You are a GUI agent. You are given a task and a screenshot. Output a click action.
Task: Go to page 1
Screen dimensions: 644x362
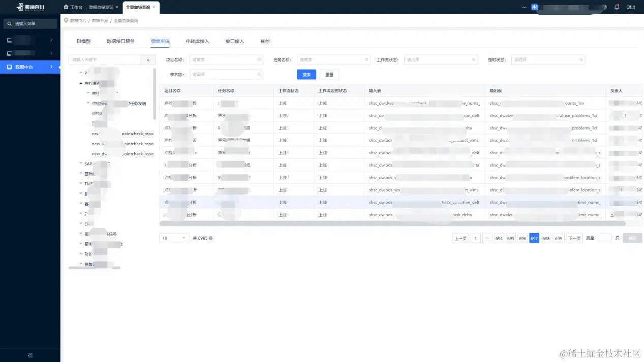coord(476,239)
